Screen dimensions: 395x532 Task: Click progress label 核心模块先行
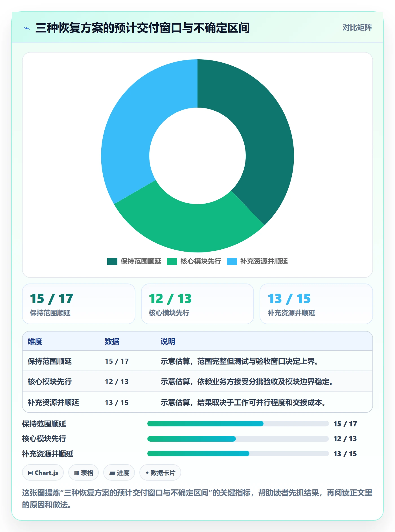pyautogui.click(x=44, y=439)
